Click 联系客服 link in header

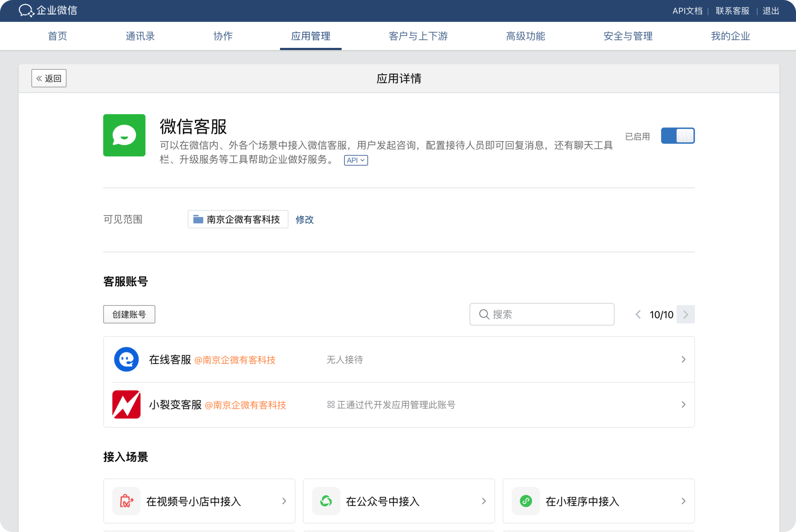[733, 11]
